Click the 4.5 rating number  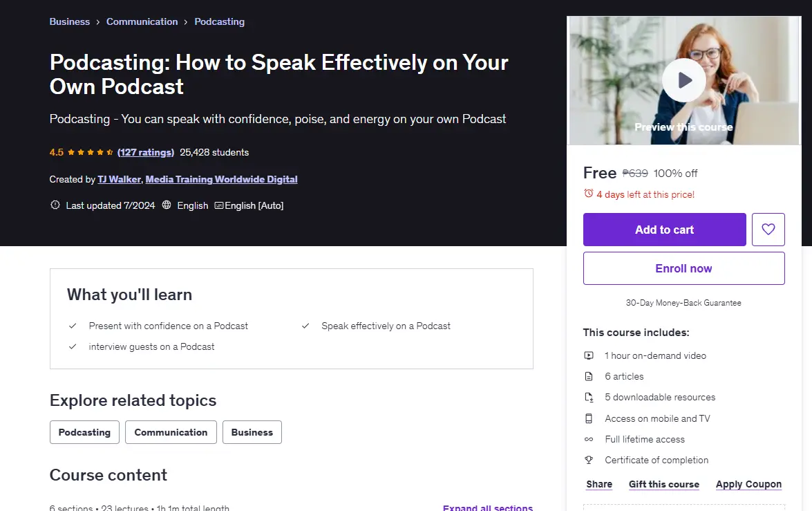57,152
